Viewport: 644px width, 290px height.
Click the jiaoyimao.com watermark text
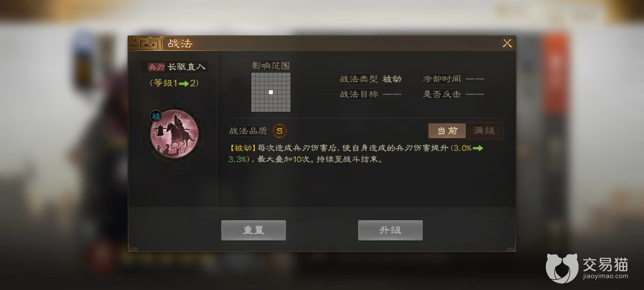coord(605,276)
